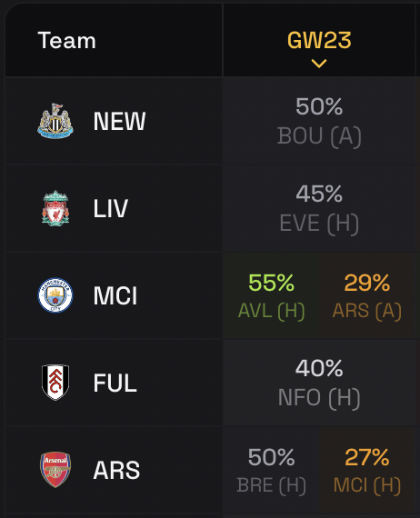Click the Liverpool club crest
Viewport: 420px width, 518px height.
coord(55,208)
